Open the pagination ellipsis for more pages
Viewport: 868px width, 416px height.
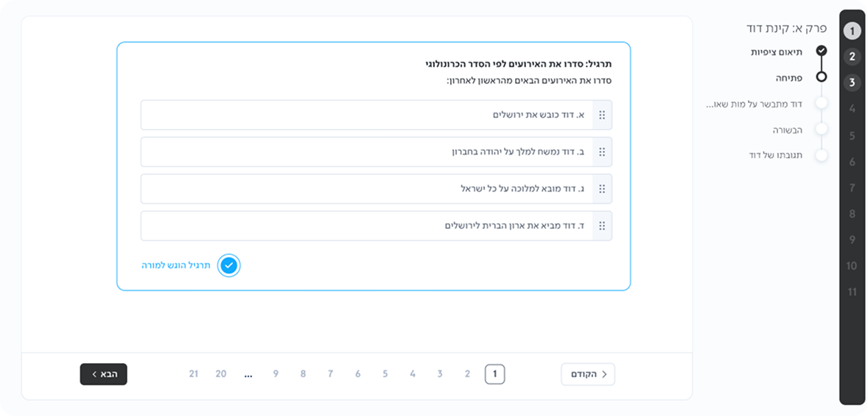(x=248, y=375)
